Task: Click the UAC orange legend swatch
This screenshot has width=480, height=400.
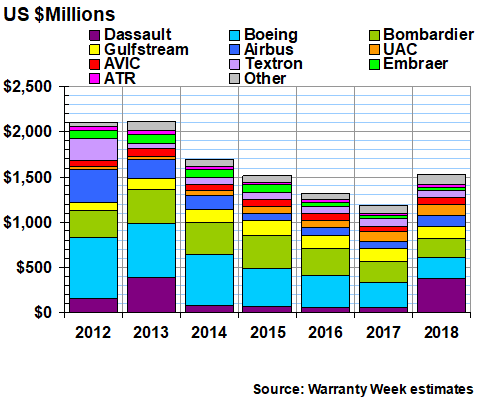Action: click(x=374, y=50)
